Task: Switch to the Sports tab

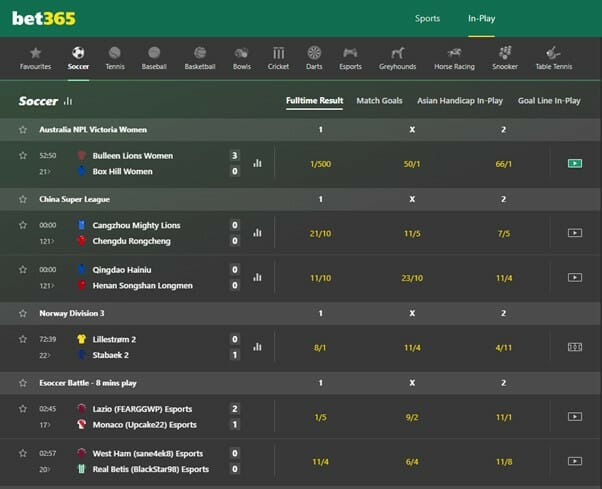Action: (427, 18)
